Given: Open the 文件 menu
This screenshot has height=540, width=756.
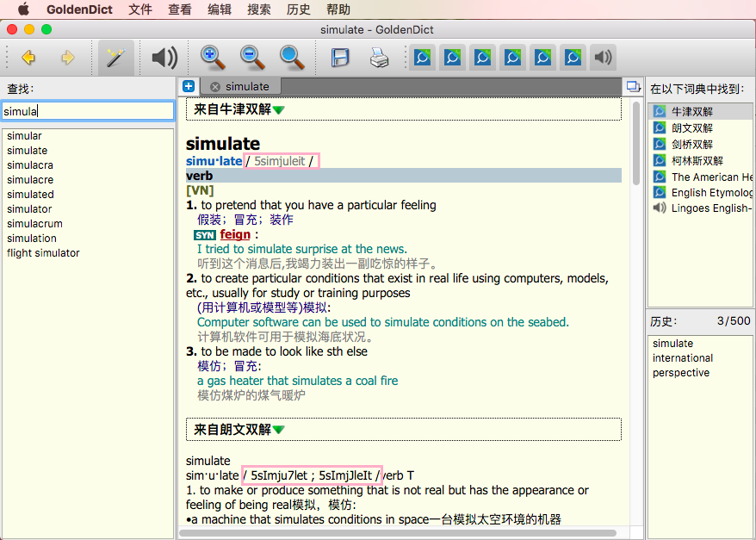Looking at the screenshot, I should (140, 9).
